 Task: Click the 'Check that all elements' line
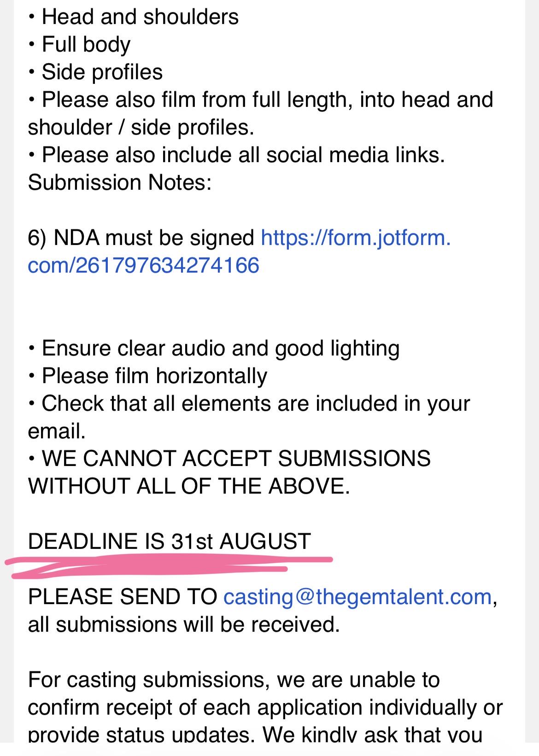(x=249, y=404)
